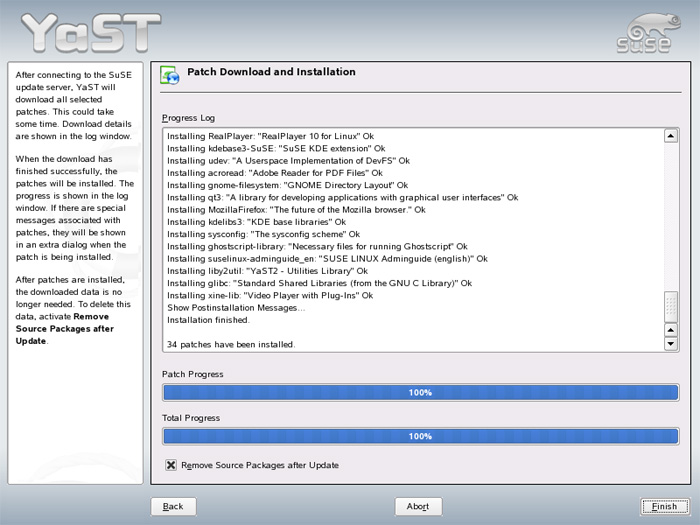Click the 'Patch Download and Installation' heading
The height and width of the screenshot is (525, 700).
pyautogui.click(x=271, y=72)
